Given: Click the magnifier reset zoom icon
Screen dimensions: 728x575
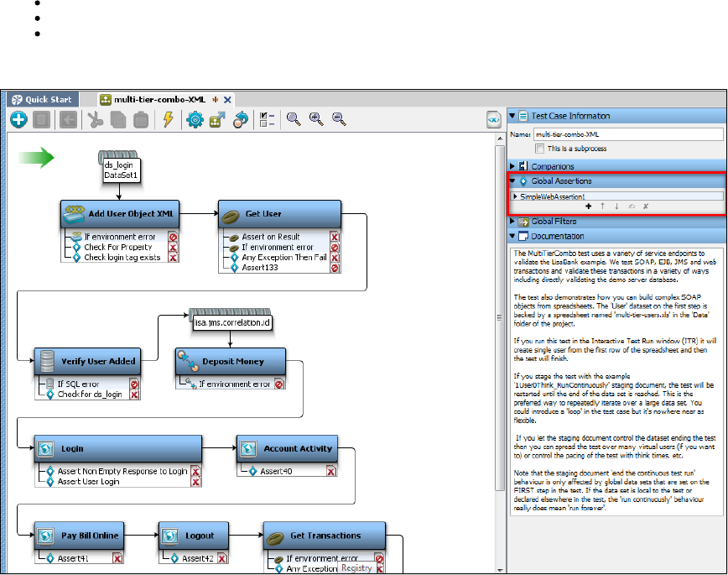Looking at the screenshot, I should (x=294, y=120).
